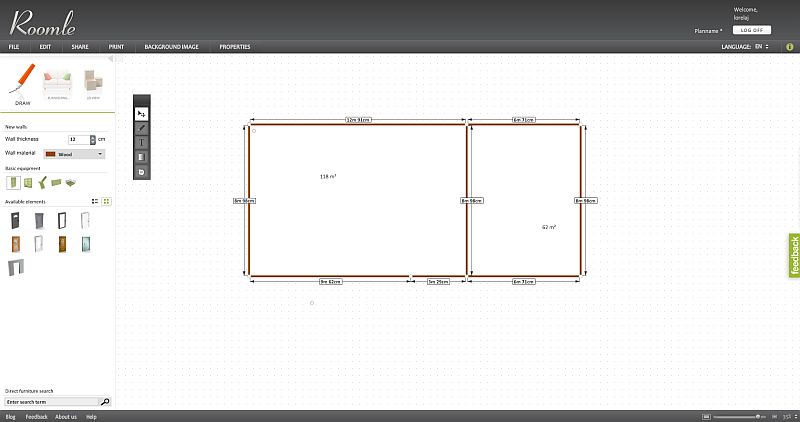
Task: Click the fit-to-screen icon left of zoom slider
Action: point(706,417)
